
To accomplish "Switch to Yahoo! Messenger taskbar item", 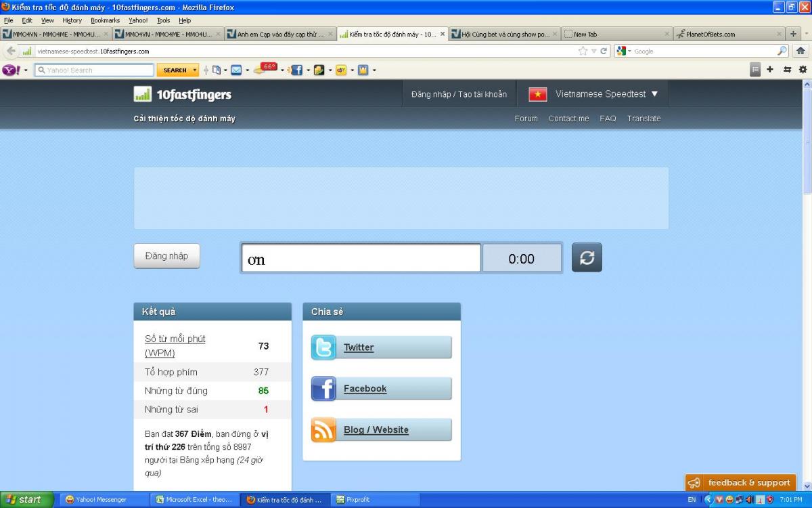I will point(103,500).
